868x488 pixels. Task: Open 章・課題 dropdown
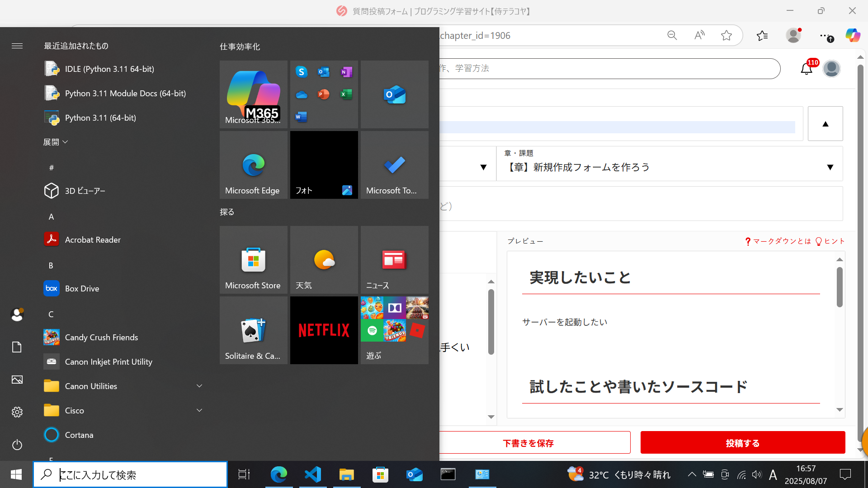670,164
